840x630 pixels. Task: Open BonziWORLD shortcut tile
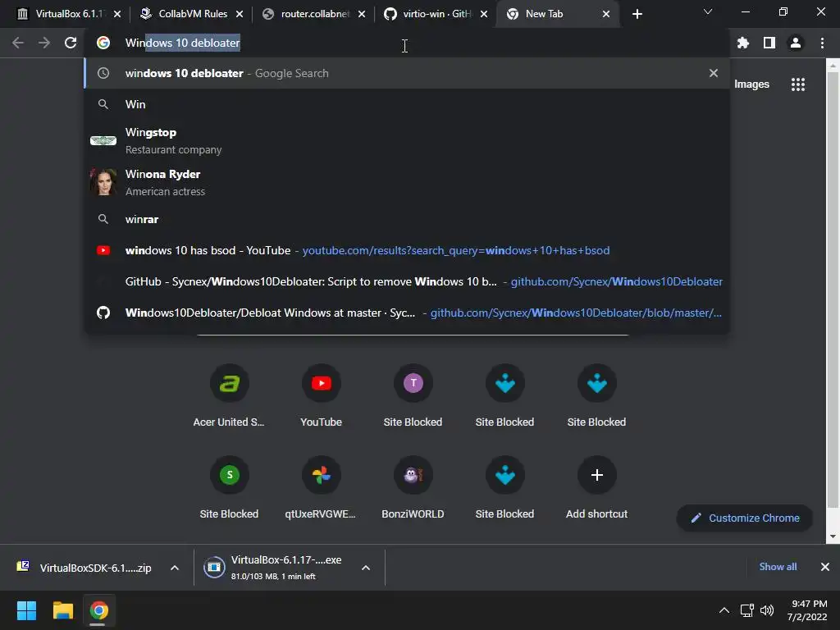(x=413, y=488)
